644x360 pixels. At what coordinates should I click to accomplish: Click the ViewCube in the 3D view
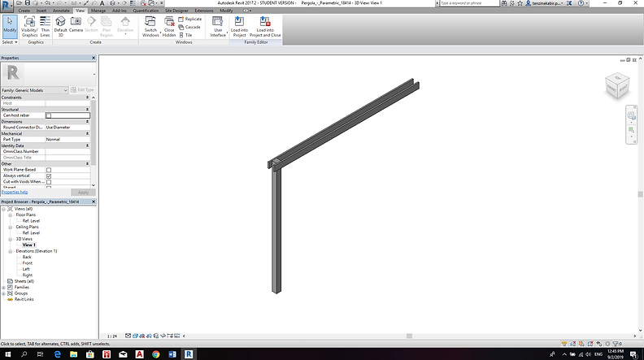(617, 86)
